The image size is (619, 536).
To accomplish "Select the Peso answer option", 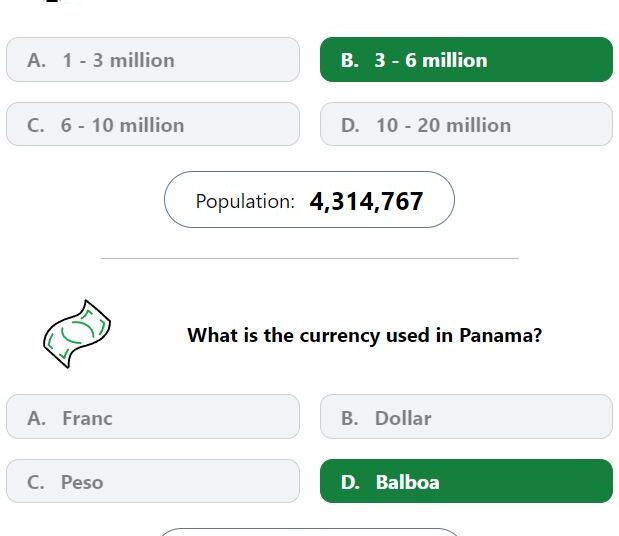I will pyautogui.click(x=153, y=481).
